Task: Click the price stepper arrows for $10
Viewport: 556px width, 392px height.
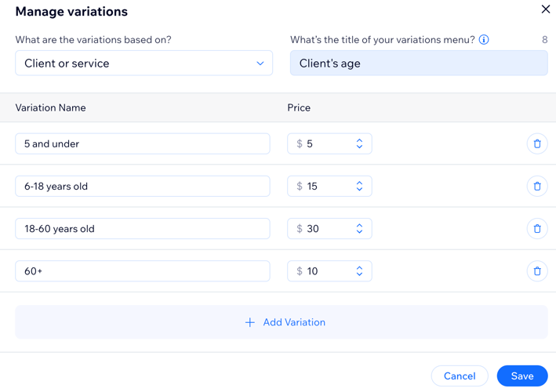Action: 359,271
